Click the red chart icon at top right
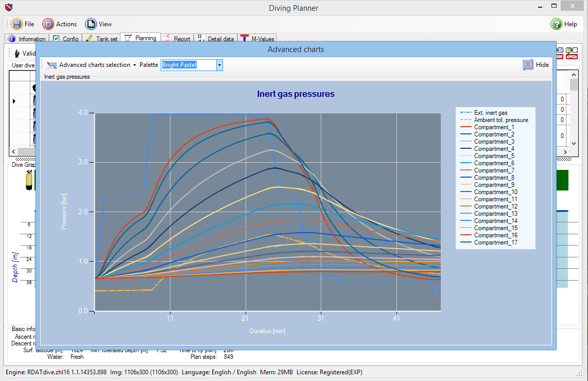 coord(571,56)
